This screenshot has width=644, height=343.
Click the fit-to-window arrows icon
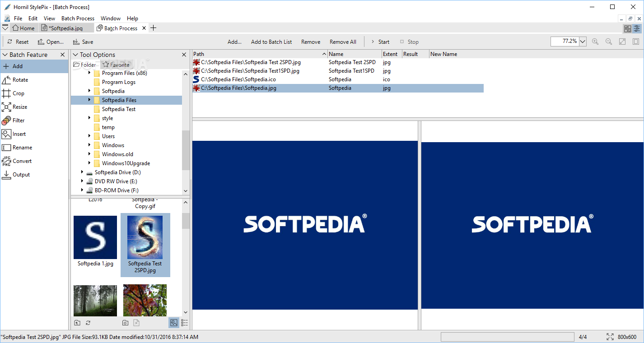click(622, 42)
